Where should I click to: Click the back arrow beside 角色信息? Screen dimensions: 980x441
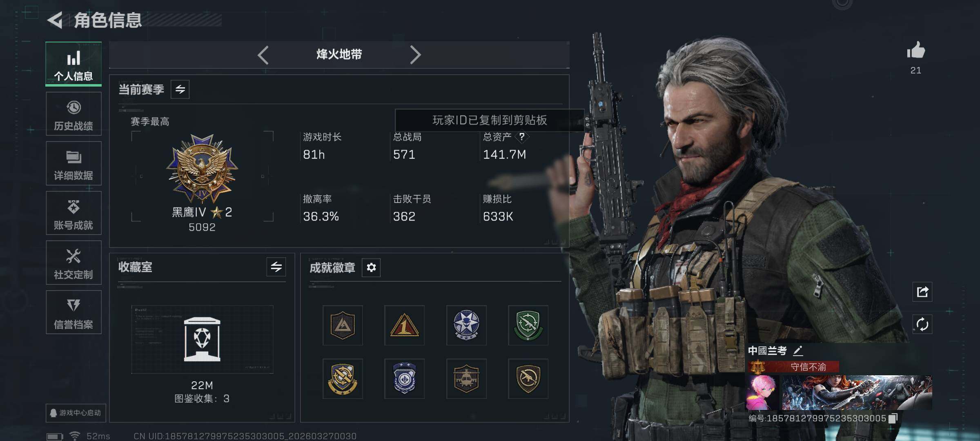(x=55, y=20)
